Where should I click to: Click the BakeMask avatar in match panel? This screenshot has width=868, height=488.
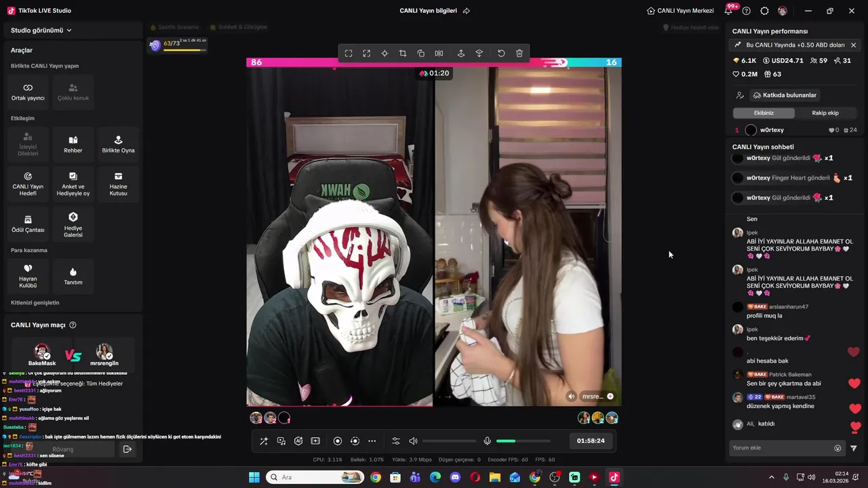(42, 352)
